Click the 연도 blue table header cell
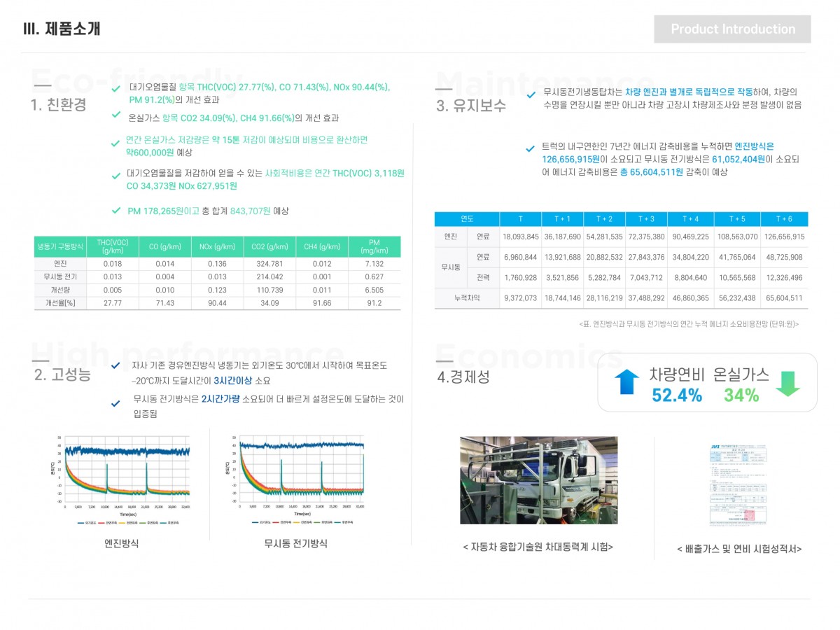This screenshot has width=840, height=630. 466,218
